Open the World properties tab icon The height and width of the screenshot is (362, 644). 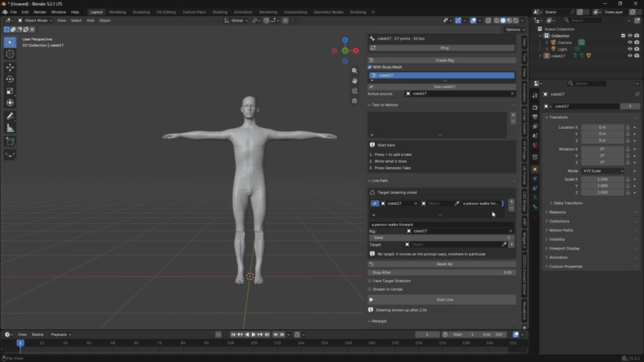pyautogui.click(x=535, y=145)
